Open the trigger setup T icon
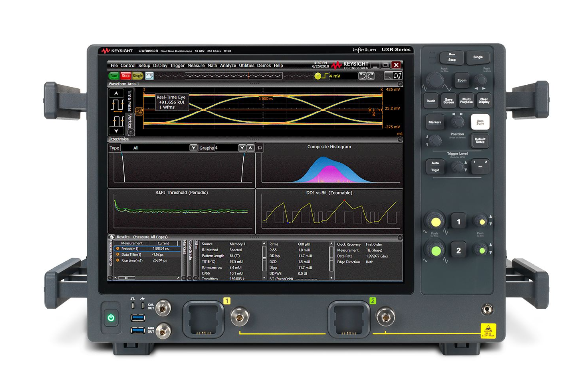Screen dimensions: 588x388 317,76
